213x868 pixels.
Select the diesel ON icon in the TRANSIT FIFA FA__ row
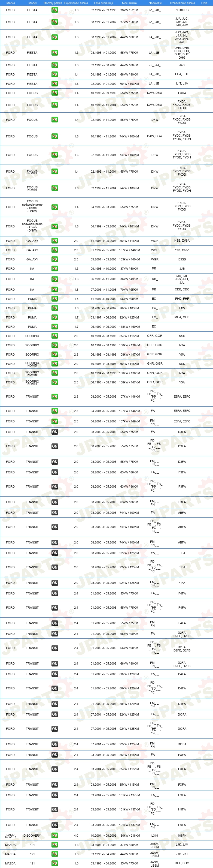54,553
